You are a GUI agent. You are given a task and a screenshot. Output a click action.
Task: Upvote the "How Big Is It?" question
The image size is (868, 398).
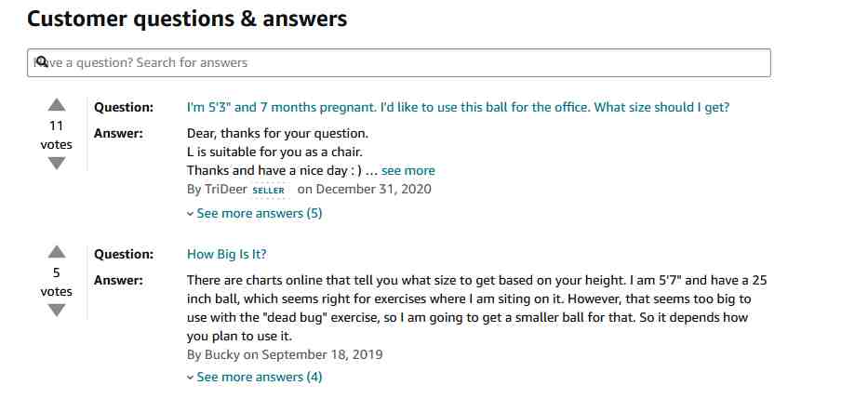click(57, 252)
